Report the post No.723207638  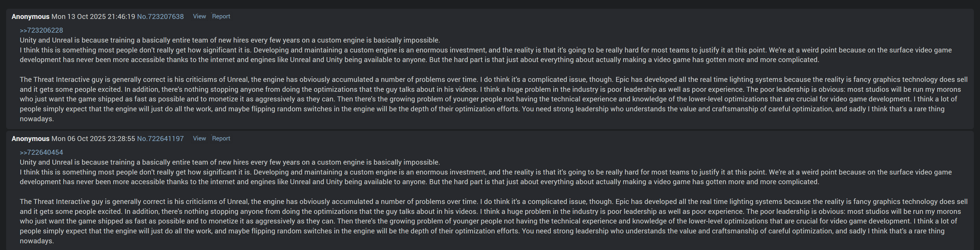point(221,16)
